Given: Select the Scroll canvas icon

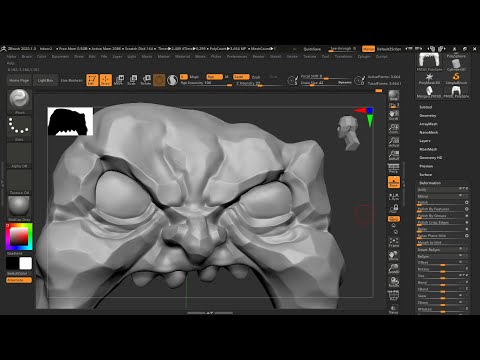Looking at the screenshot, I should coord(394,115).
